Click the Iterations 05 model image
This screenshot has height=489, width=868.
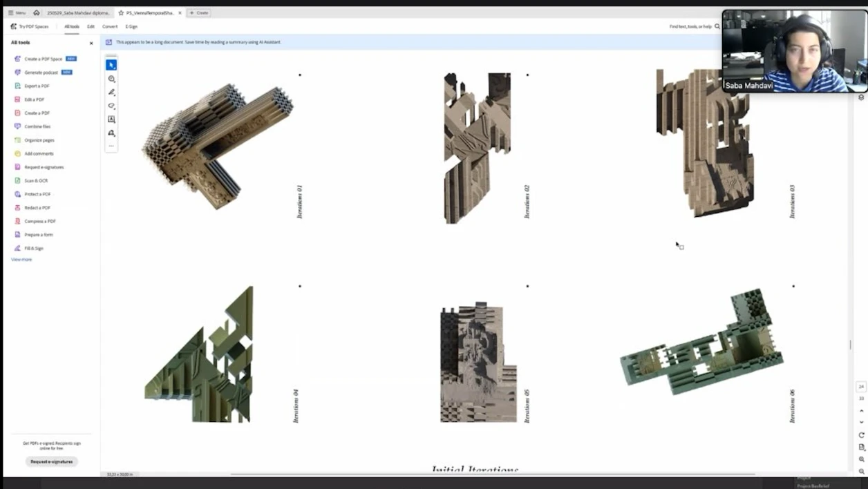coord(478,361)
